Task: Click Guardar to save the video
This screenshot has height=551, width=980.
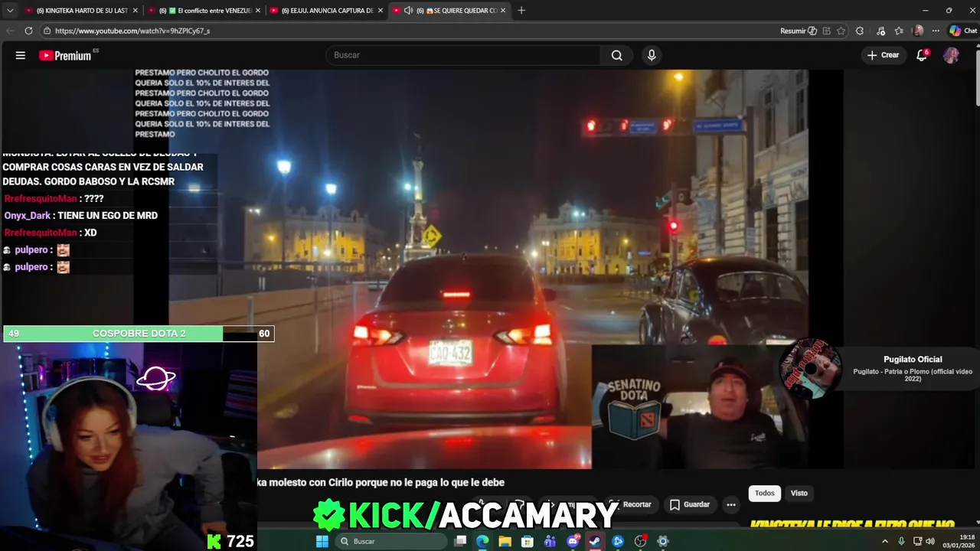Action: tap(689, 504)
